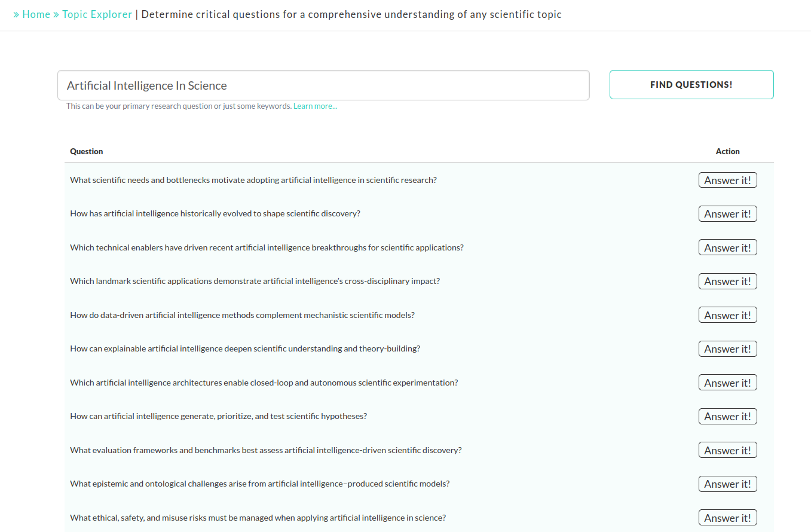Answer the closed-loop experimentation question
811x532 pixels.
[727, 383]
